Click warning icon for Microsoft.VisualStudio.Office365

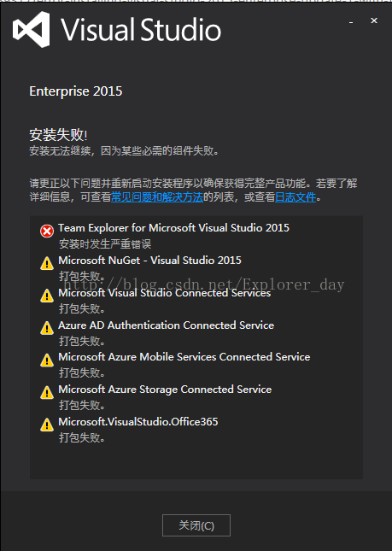tap(47, 425)
